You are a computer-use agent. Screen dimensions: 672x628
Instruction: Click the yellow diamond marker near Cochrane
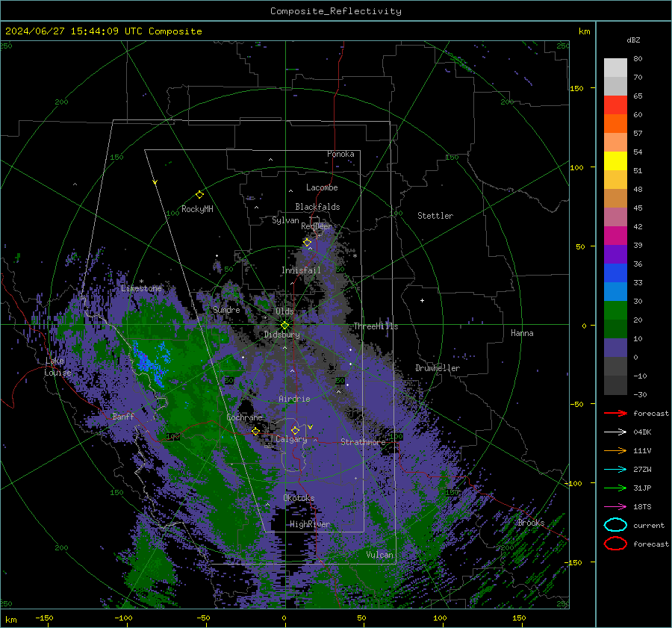pos(255,431)
